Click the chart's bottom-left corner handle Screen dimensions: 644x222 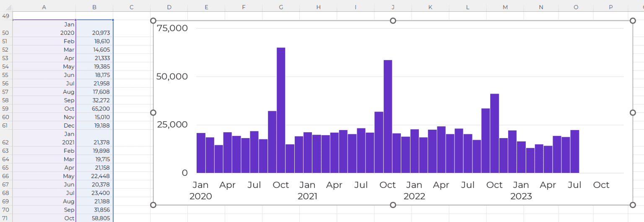point(153,205)
